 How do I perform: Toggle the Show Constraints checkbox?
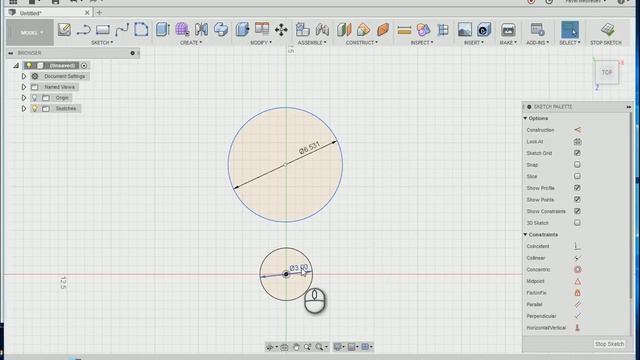pyautogui.click(x=577, y=211)
